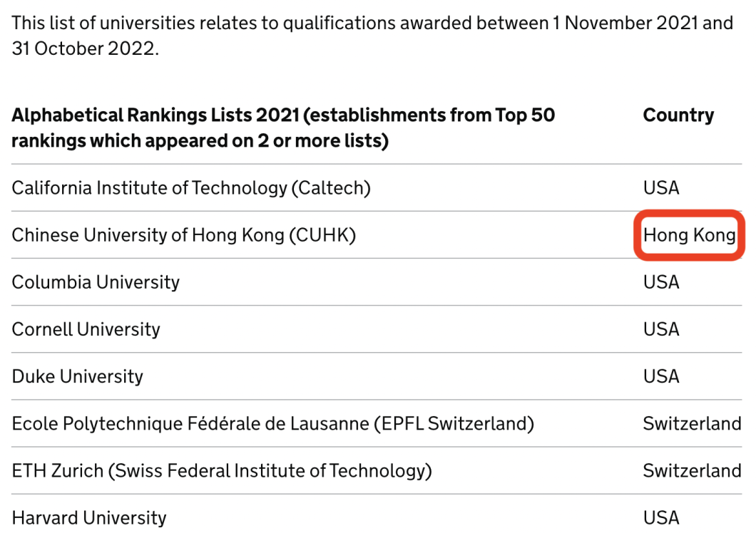
Task: Click the Harvard University entry
Action: 89,518
